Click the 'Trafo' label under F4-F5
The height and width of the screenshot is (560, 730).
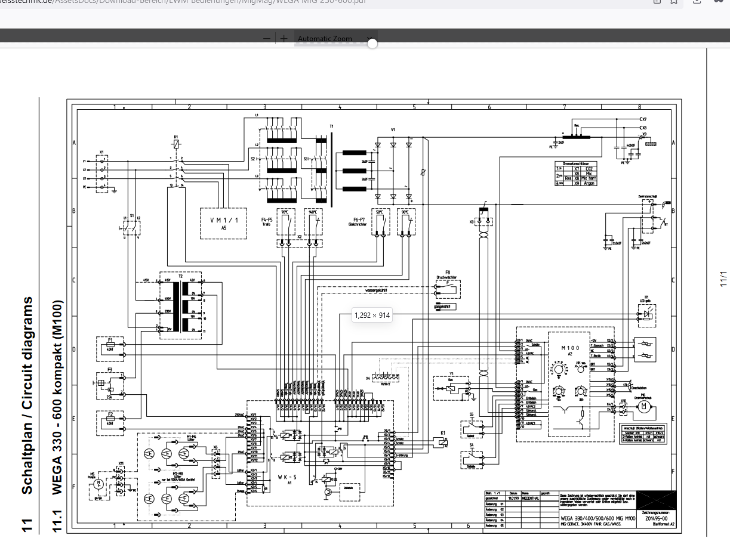click(x=266, y=225)
